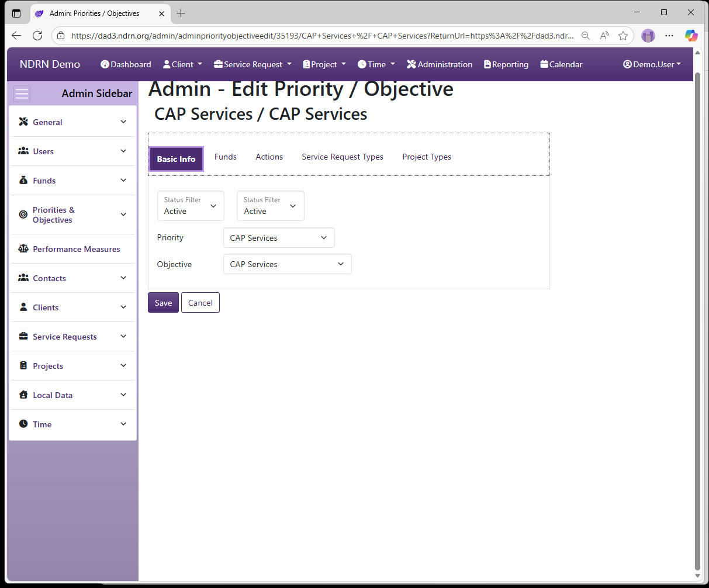Click the Client person icon in navbar
The width and height of the screenshot is (709, 588).
tap(167, 64)
